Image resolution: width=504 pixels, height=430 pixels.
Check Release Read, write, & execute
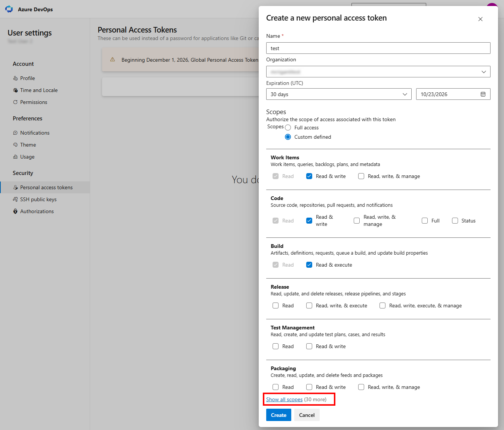pos(309,305)
